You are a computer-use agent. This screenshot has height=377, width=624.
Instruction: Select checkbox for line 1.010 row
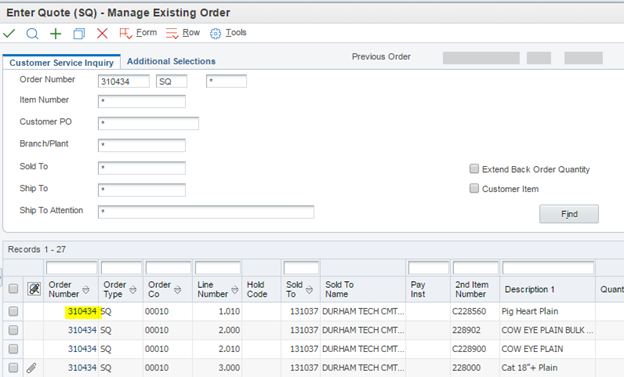pyautogui.click(x=13, y=311)
